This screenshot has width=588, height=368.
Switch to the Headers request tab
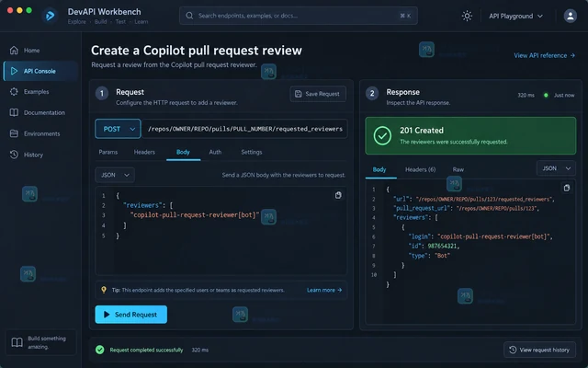[x=144, y=152]
